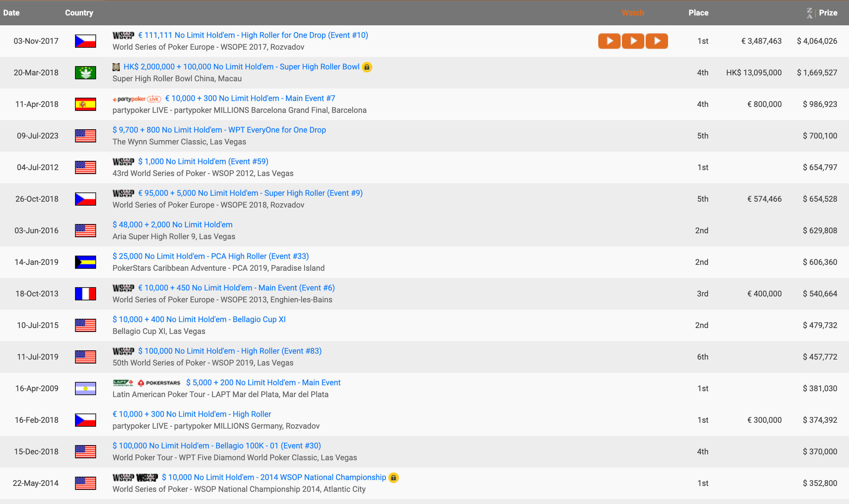
Task: Click the WSOP logo on the Event #59 row
Action: 123,162
